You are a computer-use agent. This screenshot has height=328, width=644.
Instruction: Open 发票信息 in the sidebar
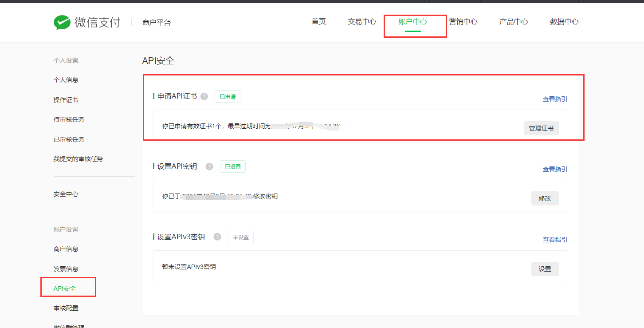66,269
